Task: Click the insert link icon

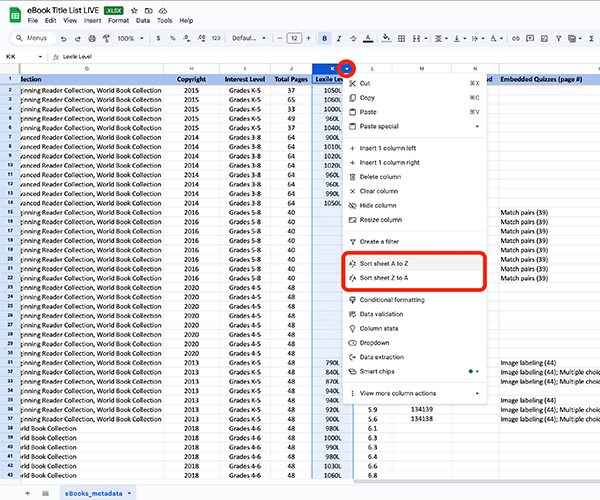Action: tap(516, 38)
